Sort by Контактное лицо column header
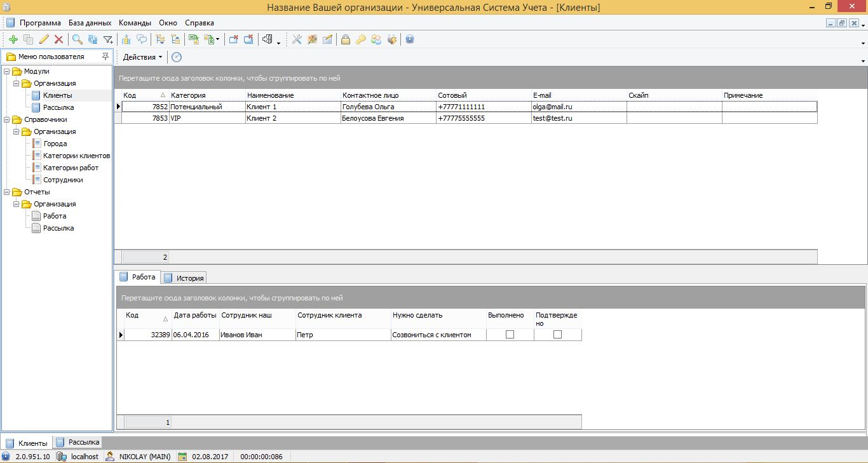868x463 pixels. click(x=388, y=95)
